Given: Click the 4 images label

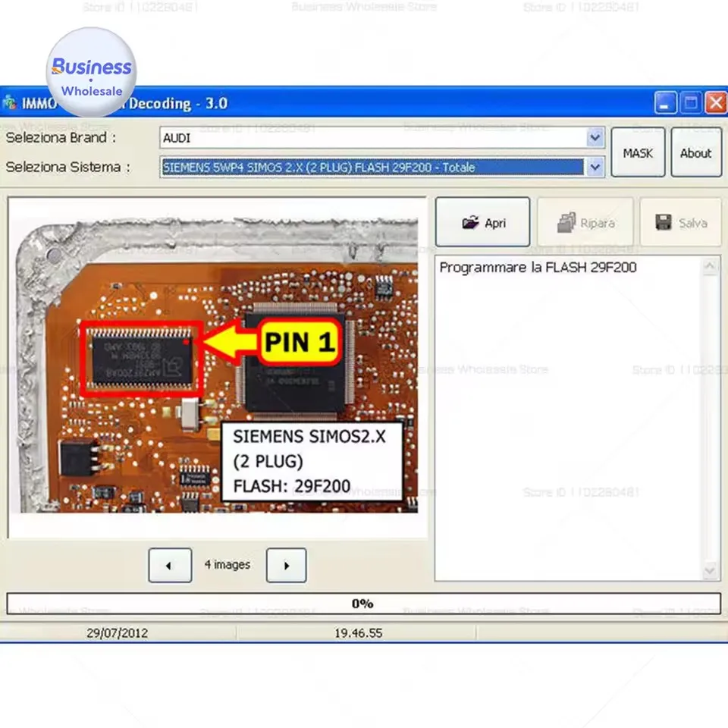Looking at the screenshot, I should 227,565.
